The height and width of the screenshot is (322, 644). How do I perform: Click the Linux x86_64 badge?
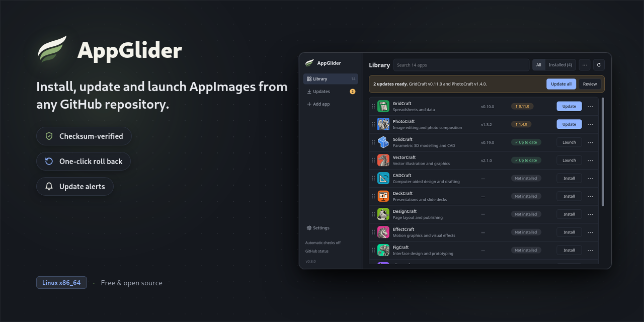(61, 283)
